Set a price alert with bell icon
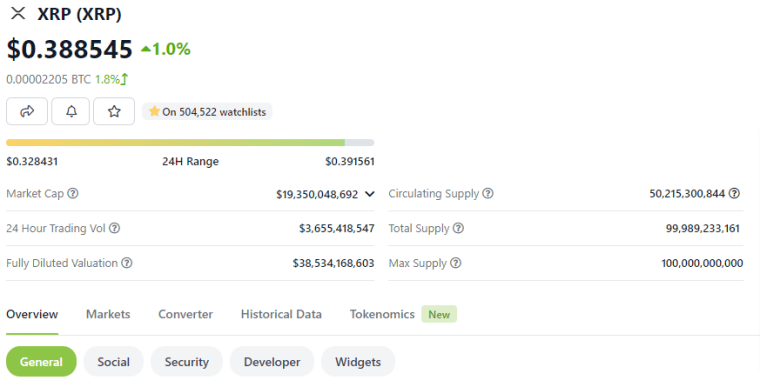The height and width of the screenshot is (387, 760). tap(71, 111)
